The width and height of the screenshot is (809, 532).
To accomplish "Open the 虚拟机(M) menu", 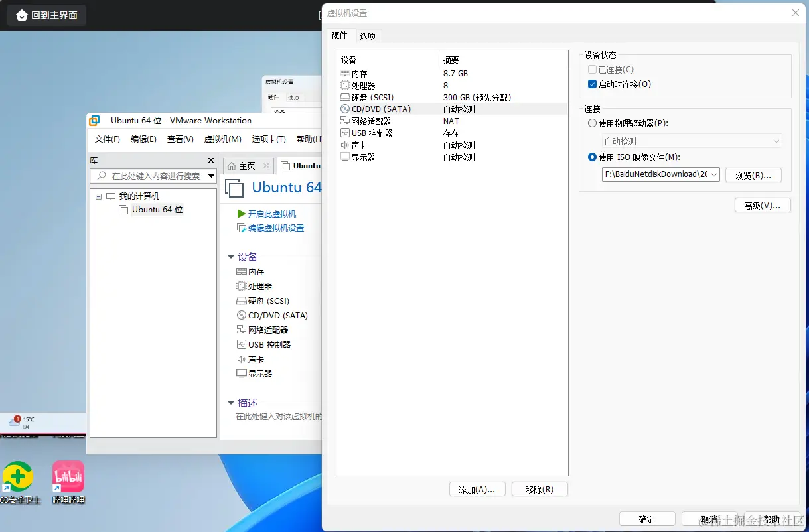I will (x=222, y=139).
